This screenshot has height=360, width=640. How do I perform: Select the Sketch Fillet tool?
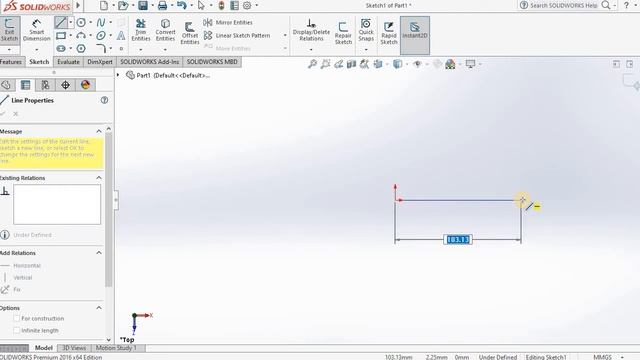[101, 49]
